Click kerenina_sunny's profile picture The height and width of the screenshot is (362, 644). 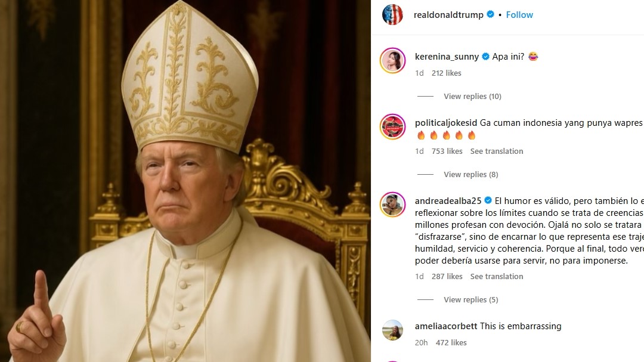393,61
